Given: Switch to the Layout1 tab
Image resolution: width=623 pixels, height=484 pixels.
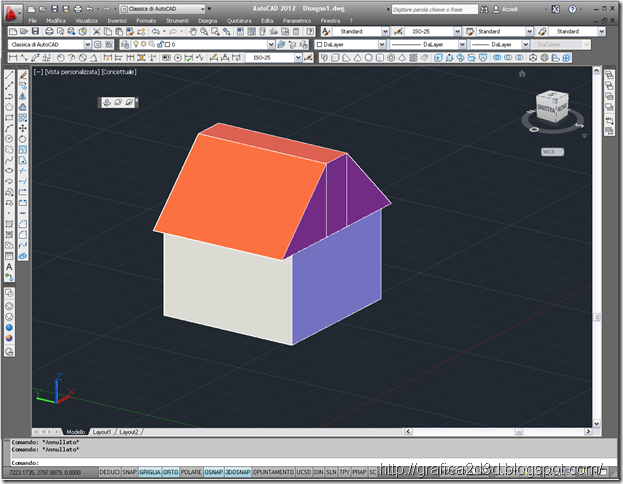Looking at the screenshot, I should [102, 432].
